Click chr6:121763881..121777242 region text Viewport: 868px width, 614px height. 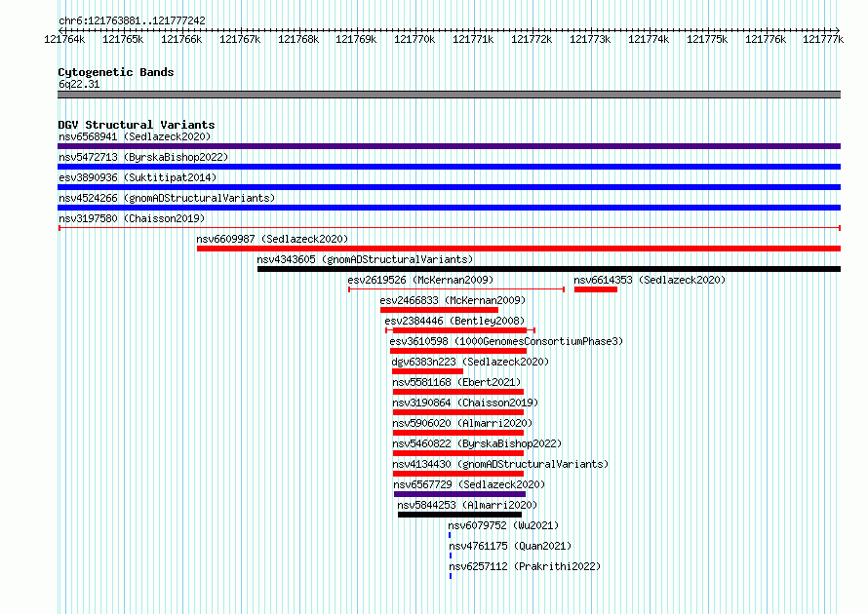132,21
